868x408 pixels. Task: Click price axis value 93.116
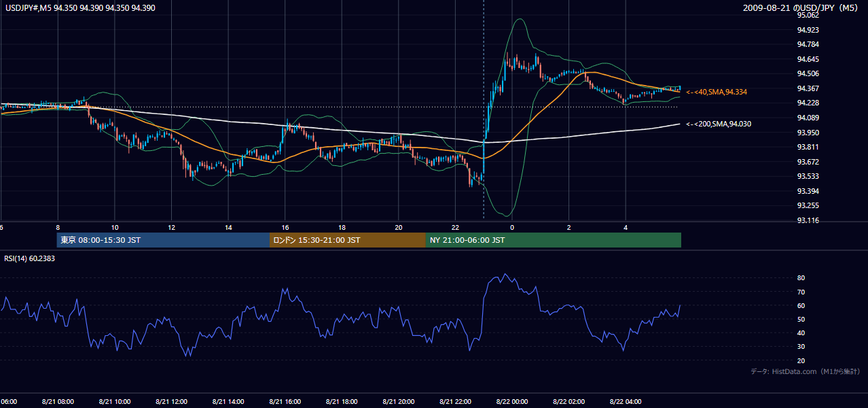click(x=808, y=220)
